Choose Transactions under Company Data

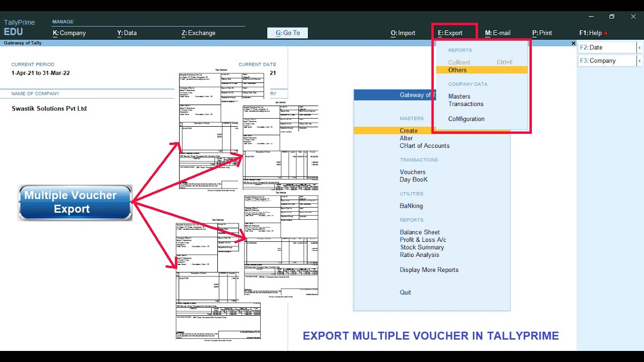tap(466, 104)
